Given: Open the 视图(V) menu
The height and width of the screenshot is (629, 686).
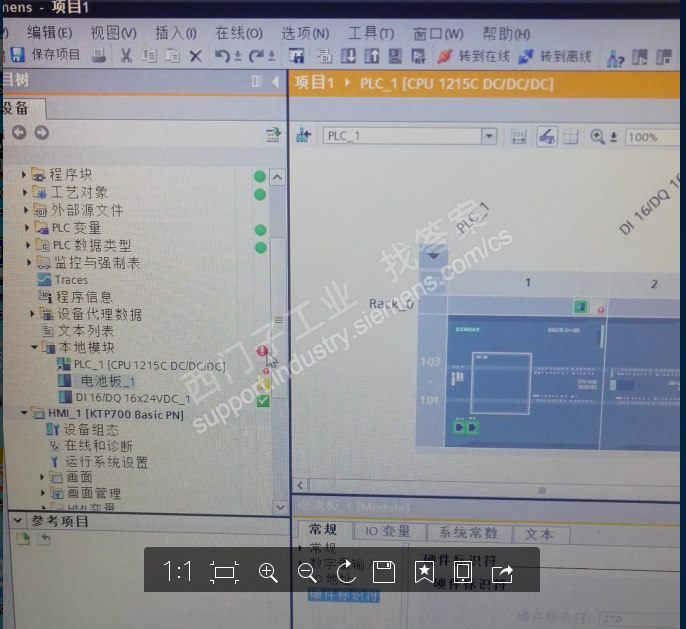Looking at the screenshot, I should point(113,33).
